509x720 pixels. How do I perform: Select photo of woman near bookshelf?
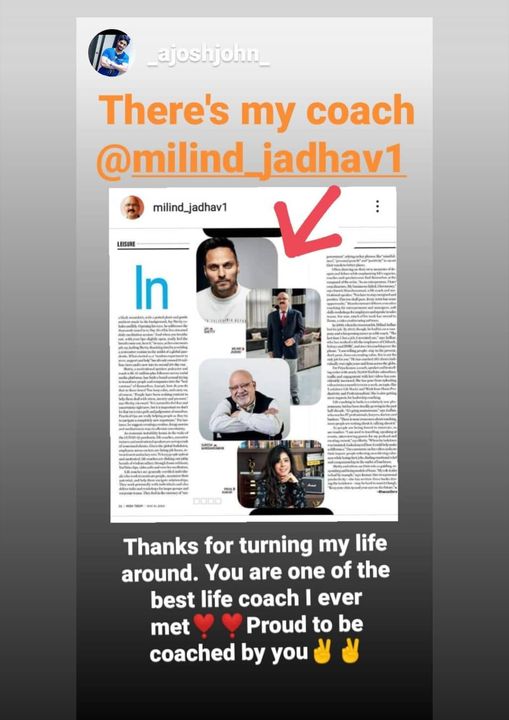[281, 473]
